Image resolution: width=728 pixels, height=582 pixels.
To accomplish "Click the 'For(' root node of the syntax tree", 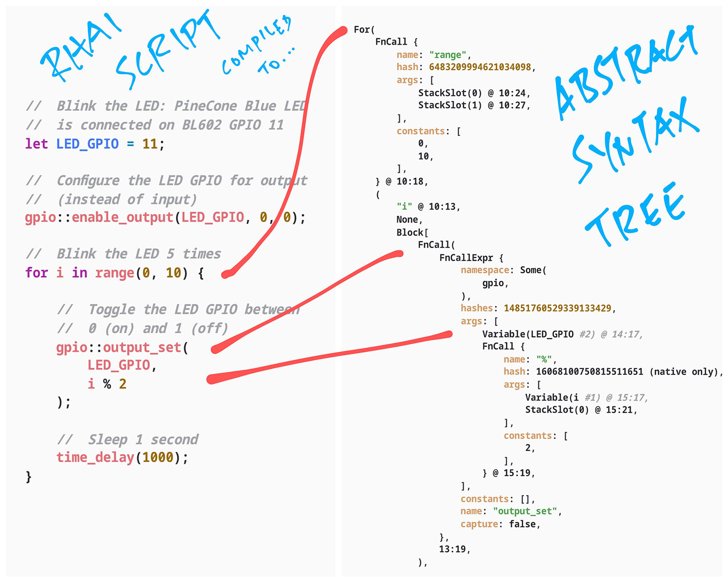I will pos(364,29).
